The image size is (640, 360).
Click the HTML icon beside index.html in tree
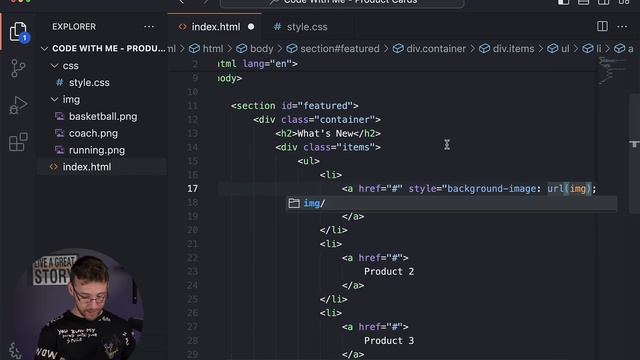53,167
